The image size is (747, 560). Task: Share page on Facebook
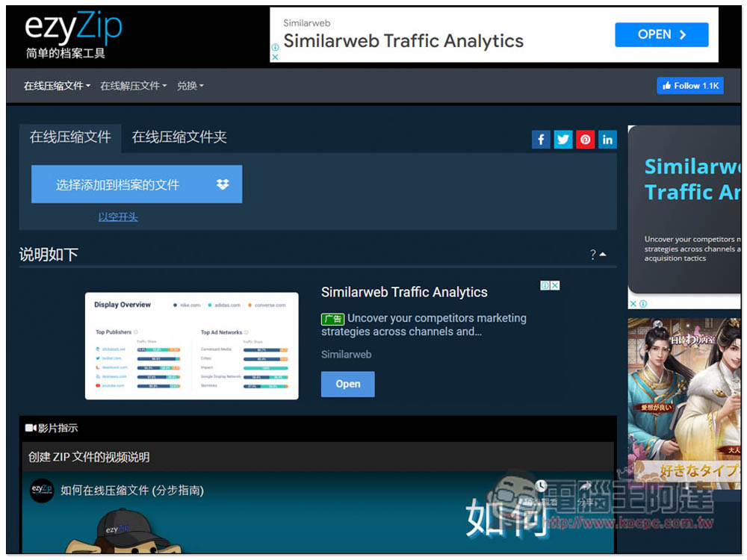point(541,140)
